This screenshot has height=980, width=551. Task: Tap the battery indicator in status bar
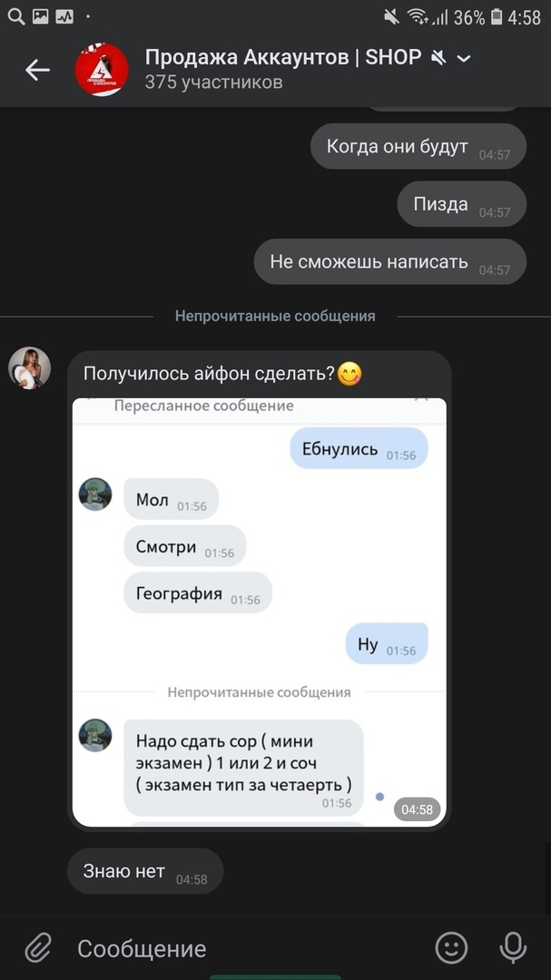click(497, 17)
